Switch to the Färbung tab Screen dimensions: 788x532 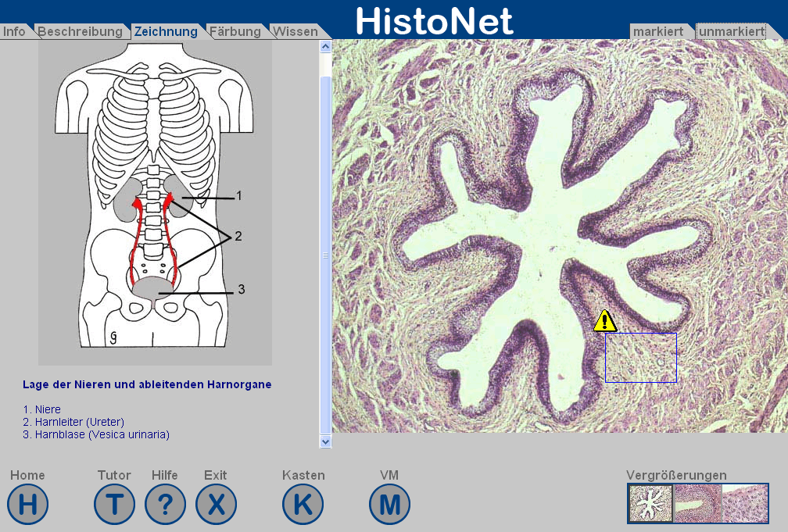coord(235,32)
